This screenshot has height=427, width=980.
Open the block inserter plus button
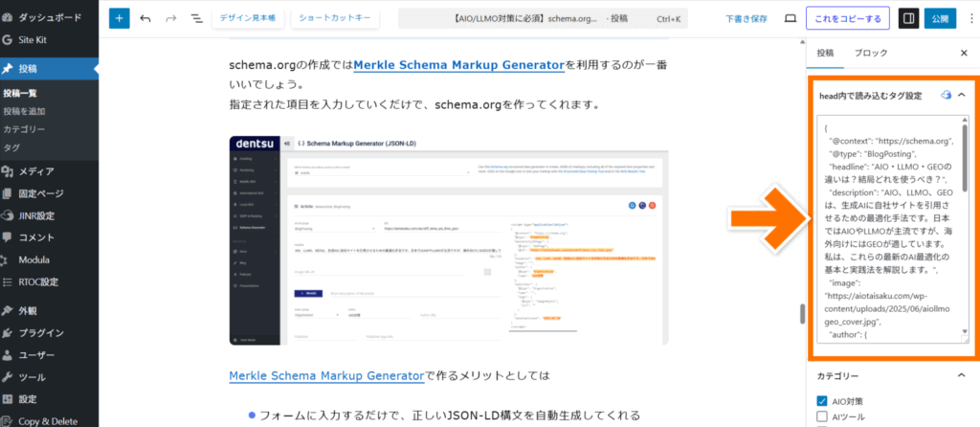[x=119, y=18]
